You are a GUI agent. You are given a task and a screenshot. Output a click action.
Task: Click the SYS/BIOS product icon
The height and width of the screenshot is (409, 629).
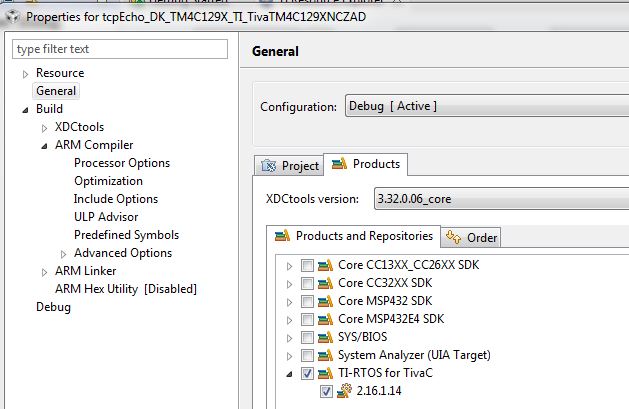(325, 338)
